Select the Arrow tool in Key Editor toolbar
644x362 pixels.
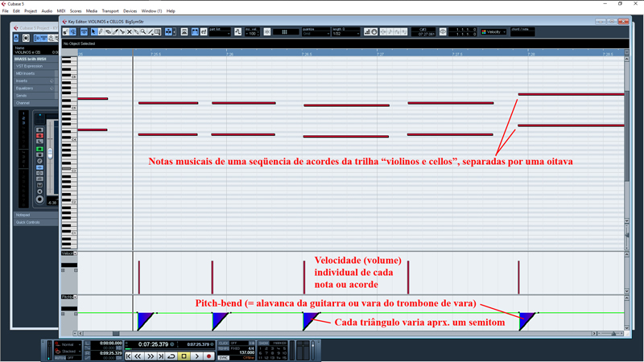click(93, 32)
